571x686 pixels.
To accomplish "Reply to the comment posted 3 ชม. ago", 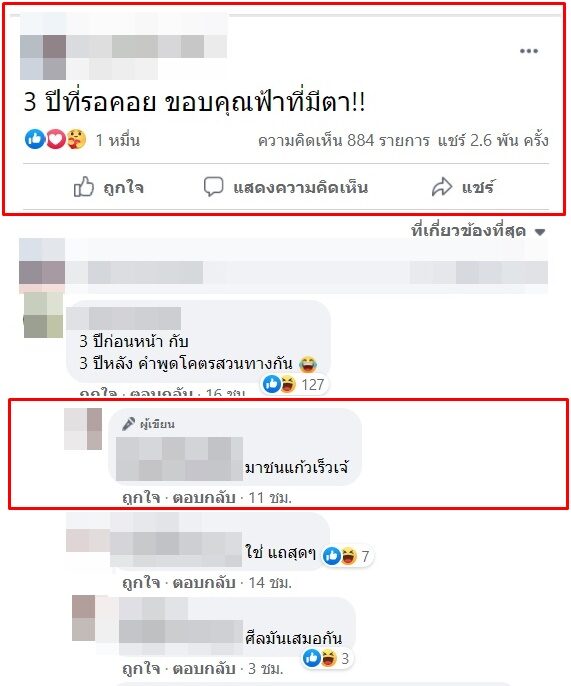I will click(x=204, y=668).
